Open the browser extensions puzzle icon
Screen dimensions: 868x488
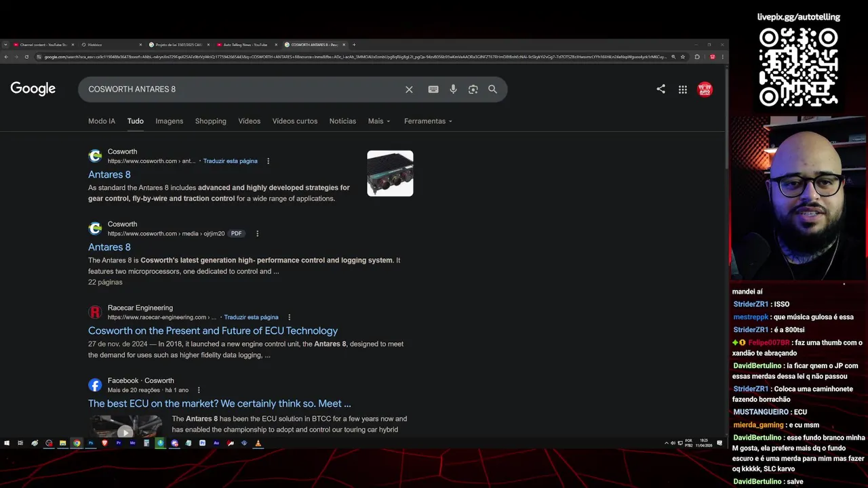point(697,57)
